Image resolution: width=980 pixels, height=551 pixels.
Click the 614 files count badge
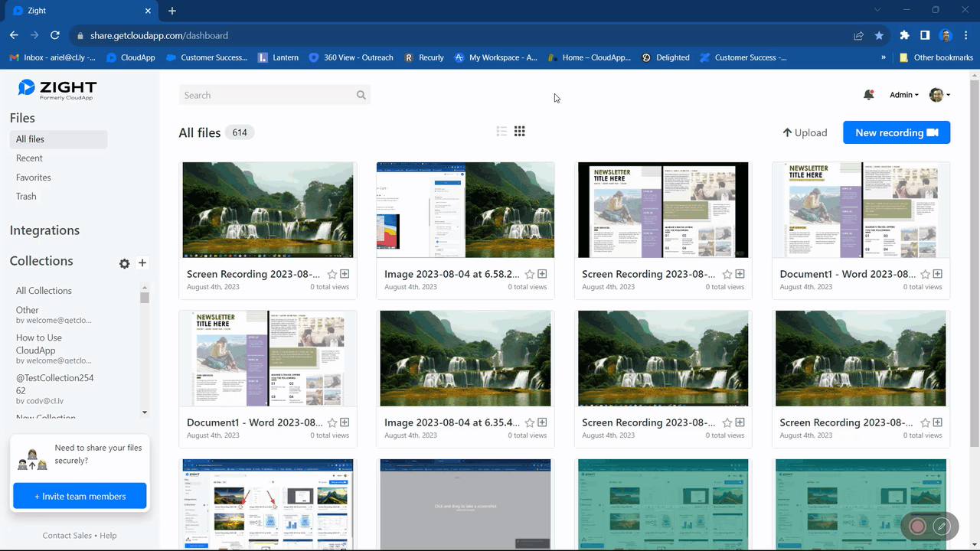pyautogui.click(x=240, y=132)
